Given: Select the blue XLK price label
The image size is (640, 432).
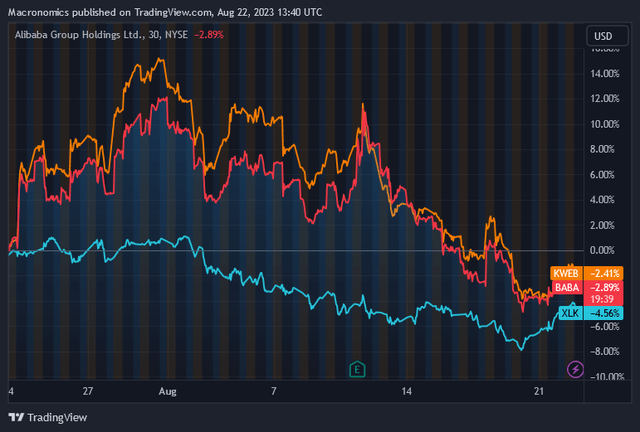Looking at the screenshot, I should [570, 313].
